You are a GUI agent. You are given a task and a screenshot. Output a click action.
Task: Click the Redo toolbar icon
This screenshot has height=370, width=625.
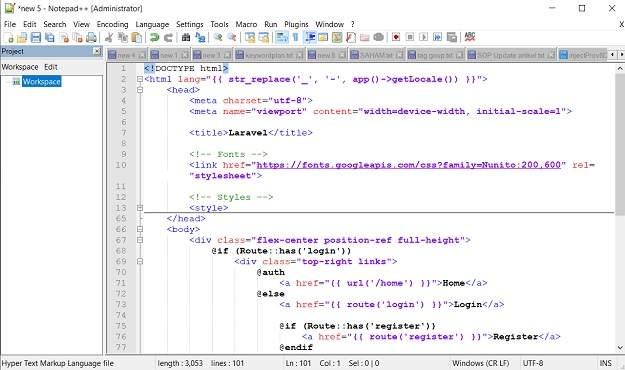tap(168, 38)
